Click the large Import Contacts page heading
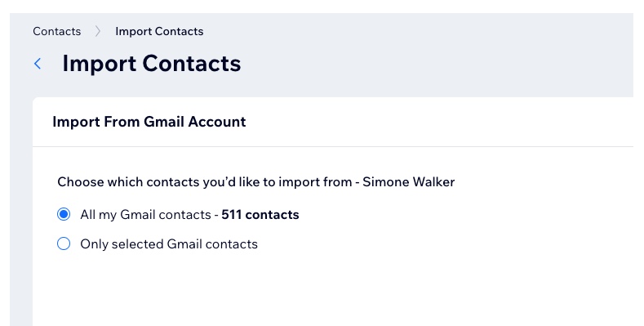The height and width of the screenshot is (326, 644). coord(152,63)
